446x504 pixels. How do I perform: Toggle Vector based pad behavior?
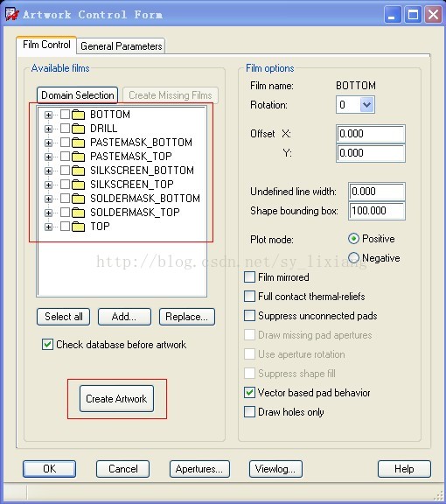249,393
